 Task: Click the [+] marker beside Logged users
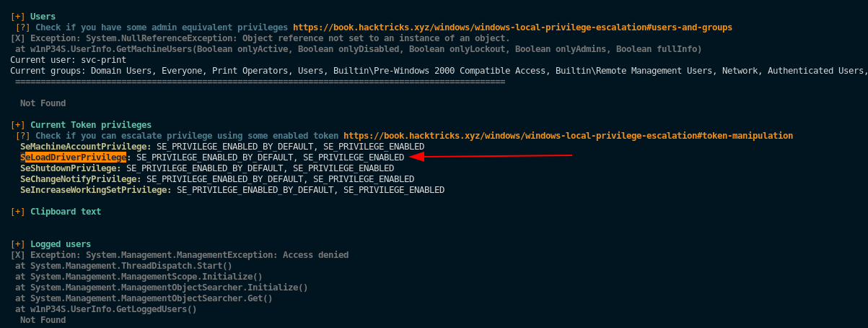(17, 244)
